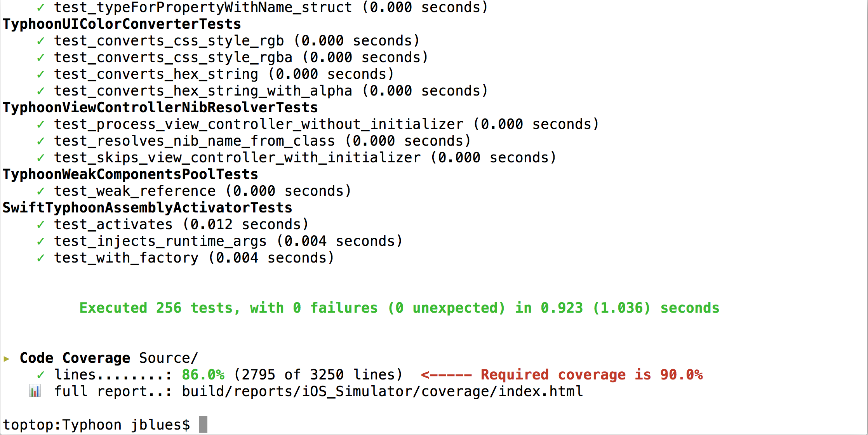Image resolution: width=868 pixels, height=435 pixels.
Task: Click the triangle arrow before Code Coverage
Action: (7, 358)
